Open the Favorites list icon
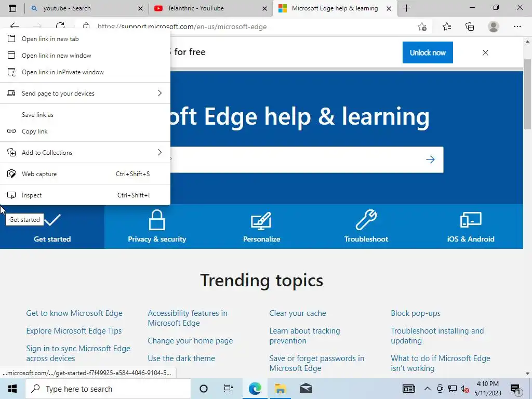The width and height of the screenshot is (532, 399). point(447,26)
